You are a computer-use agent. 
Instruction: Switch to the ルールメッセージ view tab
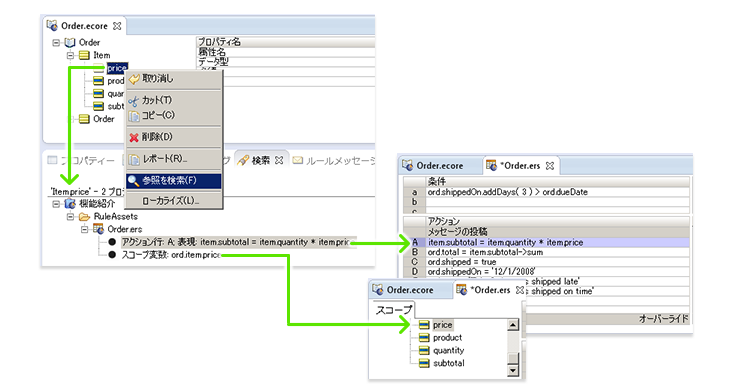pos(333,161)
